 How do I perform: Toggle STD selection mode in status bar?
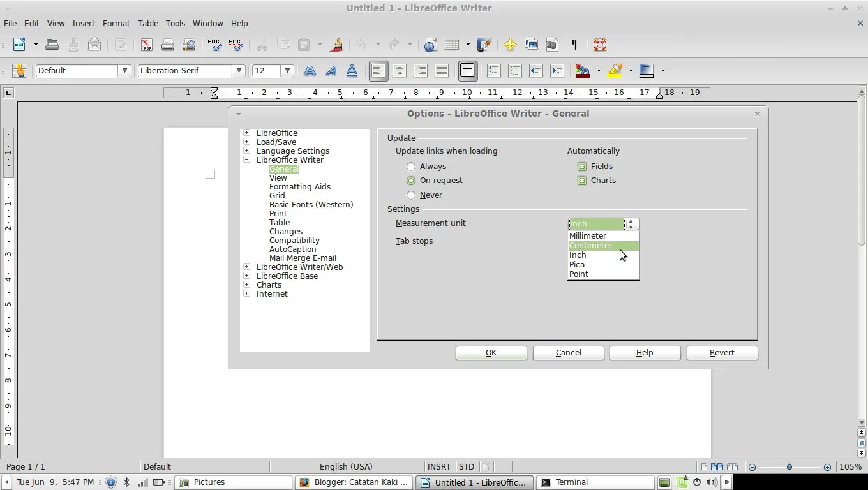click(x=467, y=466)
